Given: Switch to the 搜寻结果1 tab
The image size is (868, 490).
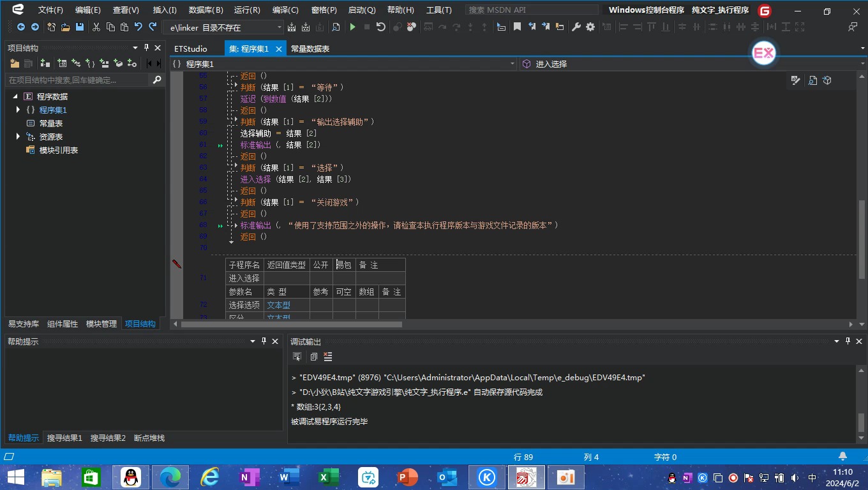Looking at the screenshot, I should click(x=64, y=438).
